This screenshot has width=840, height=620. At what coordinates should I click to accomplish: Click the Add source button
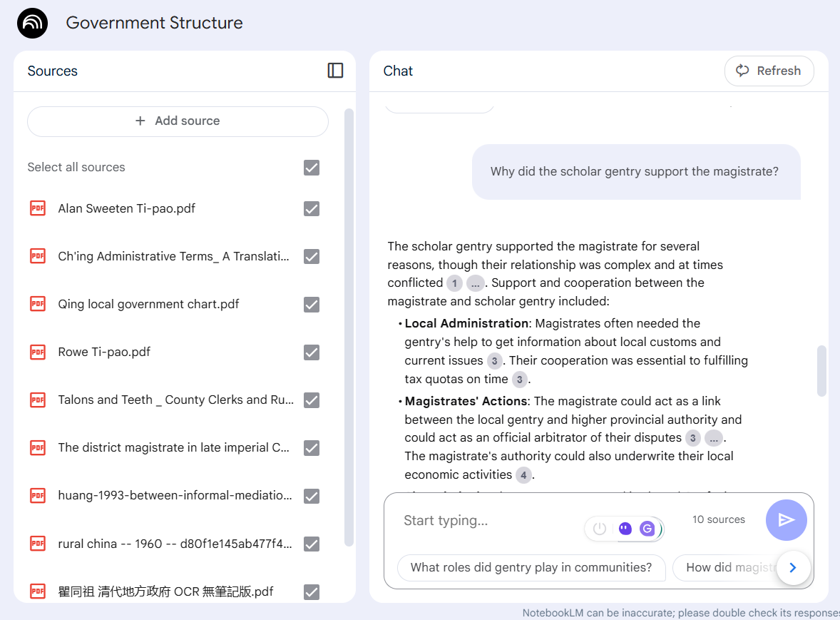tap(178, 121)
